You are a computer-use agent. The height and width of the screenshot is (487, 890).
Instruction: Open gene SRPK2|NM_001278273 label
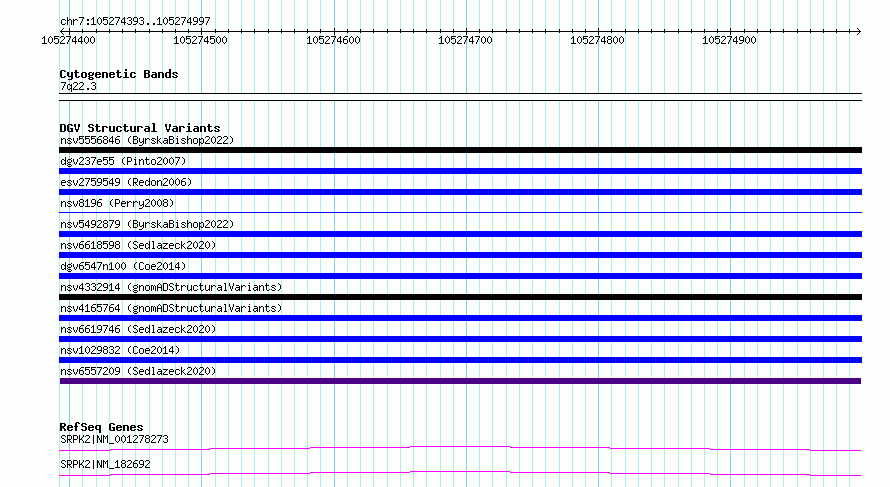tap(114, 439)
